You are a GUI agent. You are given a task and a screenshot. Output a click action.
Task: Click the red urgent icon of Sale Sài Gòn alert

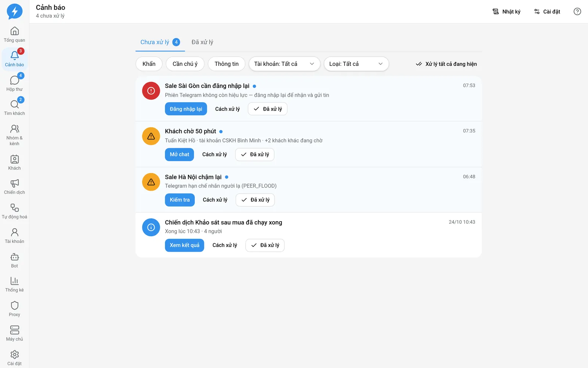(151, 91)
